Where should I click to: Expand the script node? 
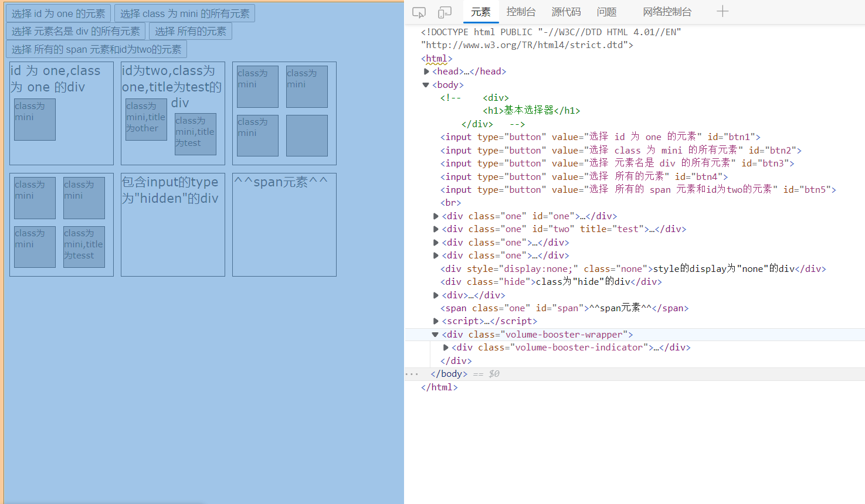pos(436,321)
